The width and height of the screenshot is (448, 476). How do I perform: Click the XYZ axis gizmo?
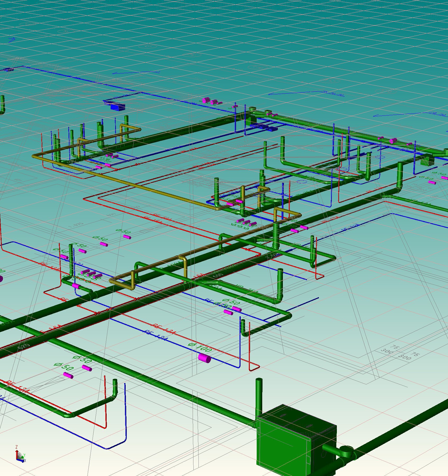(20, 456)
